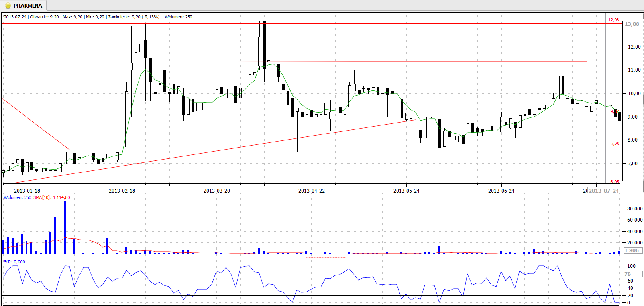
Task: Click the 2013-01-18 date on time axis
Action: (27, 191)
